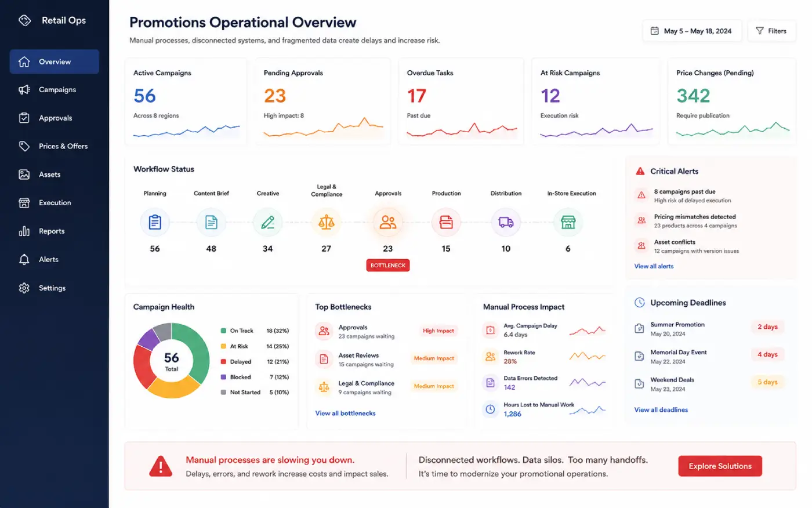
Task: Click the '2 days' Summer Promotion badge
Action: pos(767,327)
